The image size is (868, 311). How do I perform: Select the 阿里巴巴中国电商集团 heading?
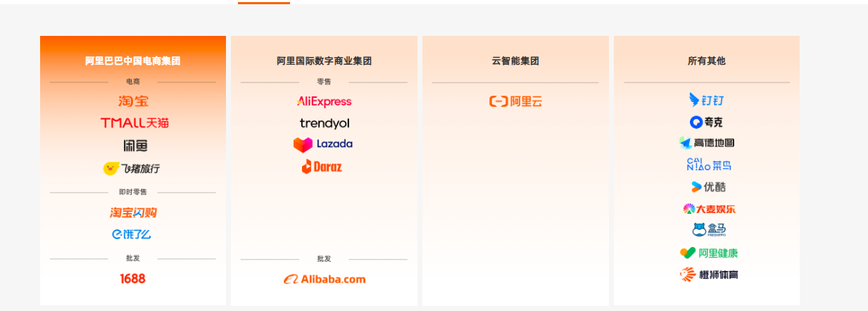tap(133, 61)
